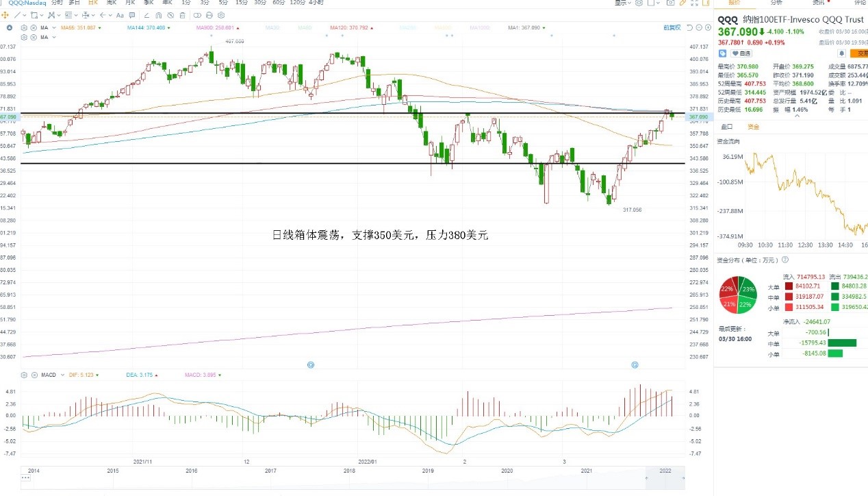Select the 4小时 timeframe
Image resolution: width=868 pixels, height=496 pixels.
point(316,3)
